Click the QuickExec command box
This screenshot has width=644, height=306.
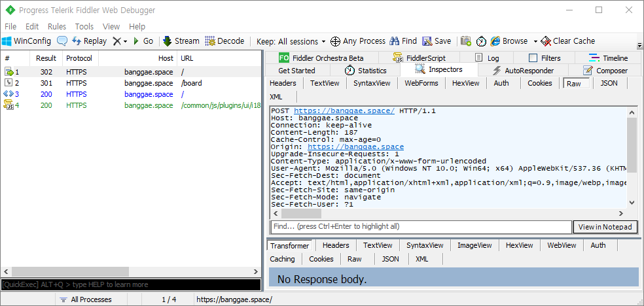coord(131,284)
